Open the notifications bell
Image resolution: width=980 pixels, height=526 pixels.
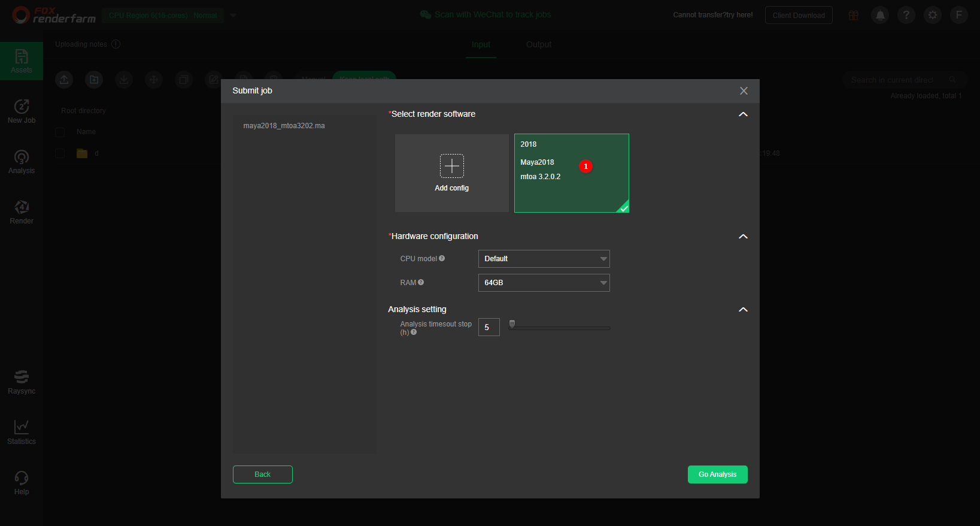(x=880, y=15)
